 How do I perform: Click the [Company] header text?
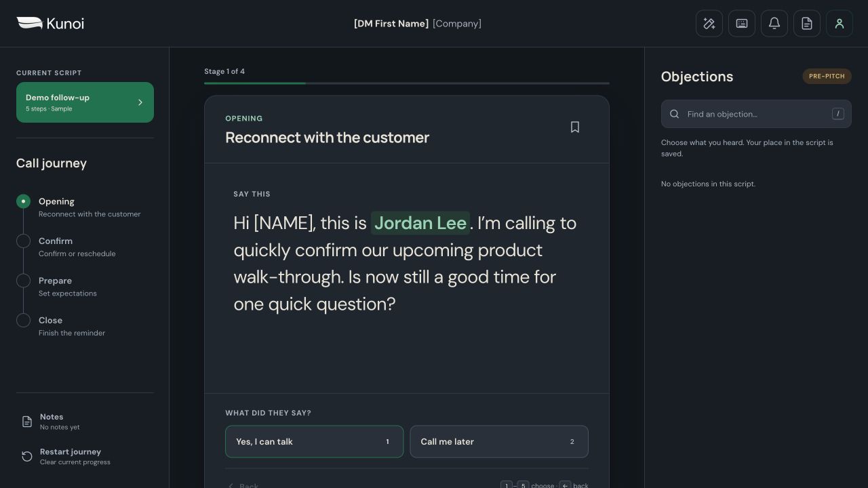click(457, 24)
